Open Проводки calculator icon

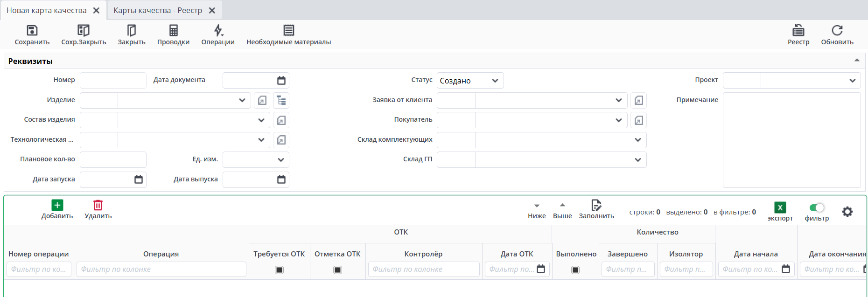(x=173, y=31)
